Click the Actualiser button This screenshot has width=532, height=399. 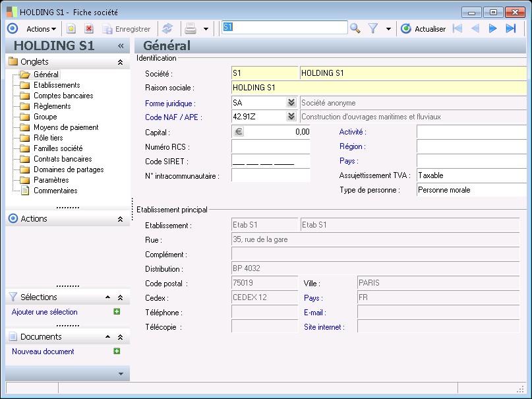[423, 28]
